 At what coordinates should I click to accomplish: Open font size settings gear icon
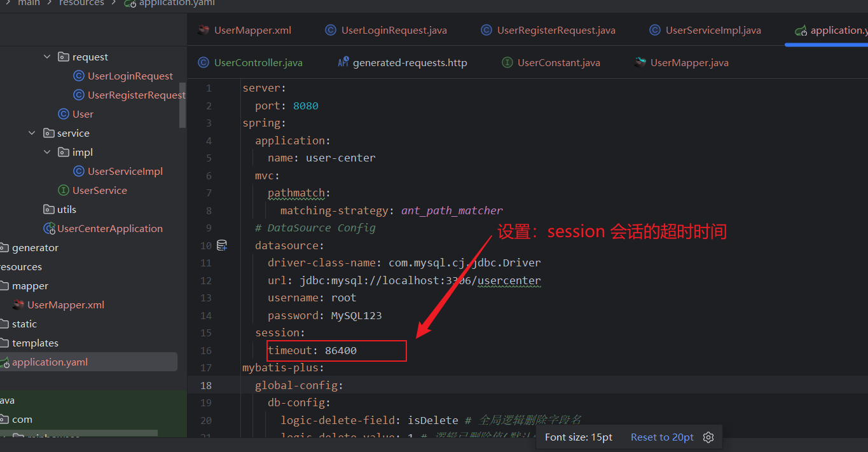[709, 437]
